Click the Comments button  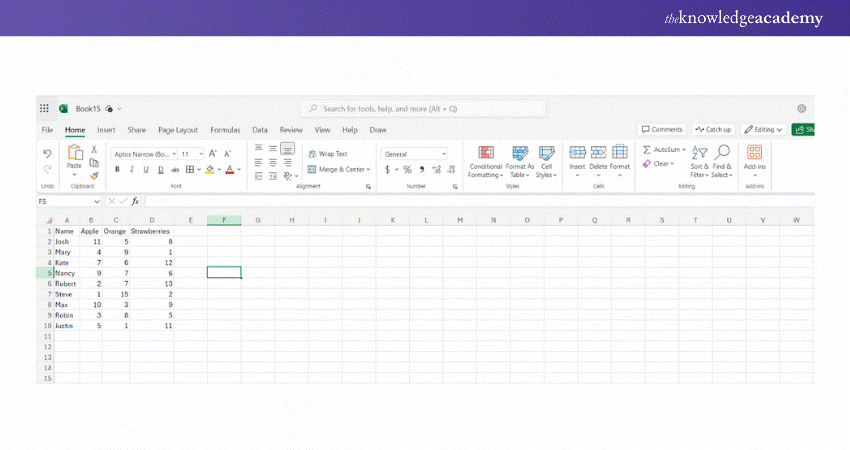click(x=662, y=130)
